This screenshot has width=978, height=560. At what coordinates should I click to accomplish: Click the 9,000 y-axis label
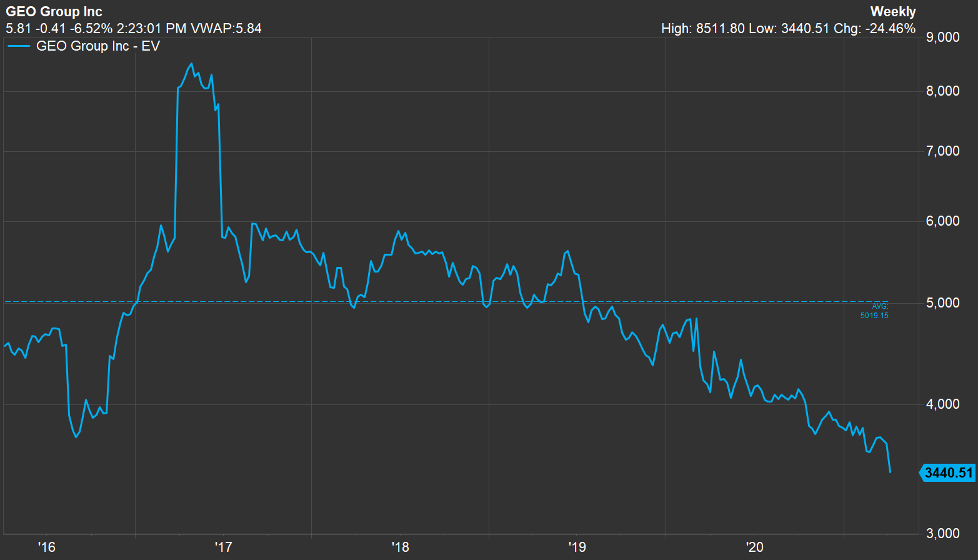[x=942, y=37]
